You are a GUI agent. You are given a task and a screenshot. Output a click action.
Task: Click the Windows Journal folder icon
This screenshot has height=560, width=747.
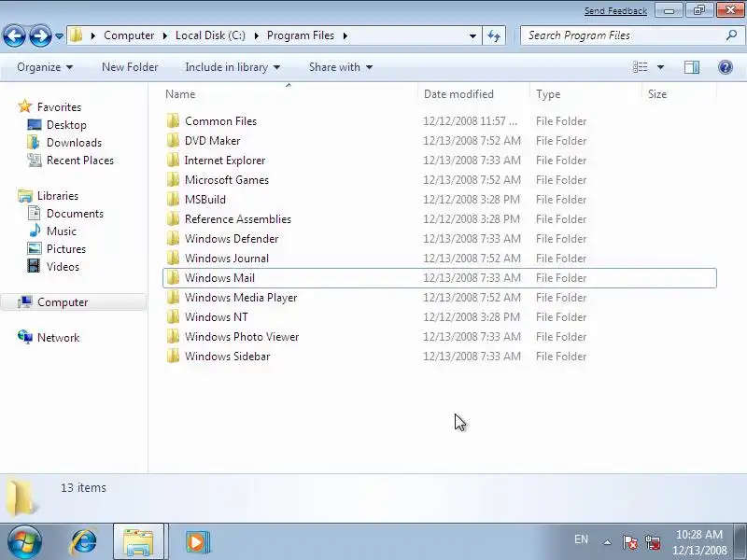point(173,258)
